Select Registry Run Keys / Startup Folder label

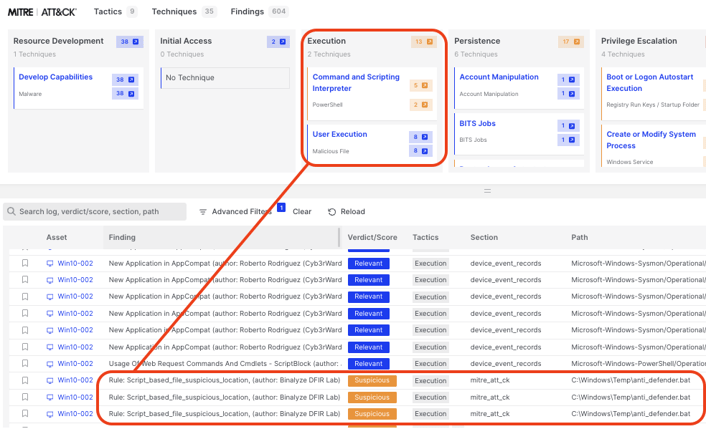653,105
